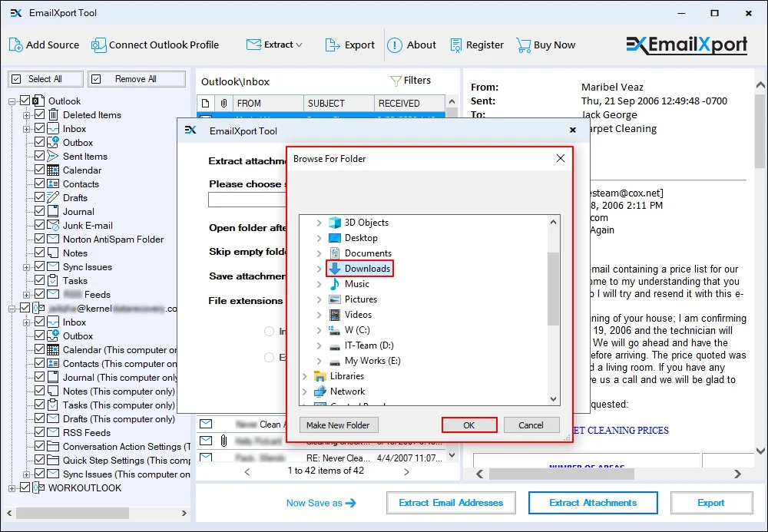Open the About information icon
Image resolution: width=768 pixels, height=532 pixels.
pos(395,45)
